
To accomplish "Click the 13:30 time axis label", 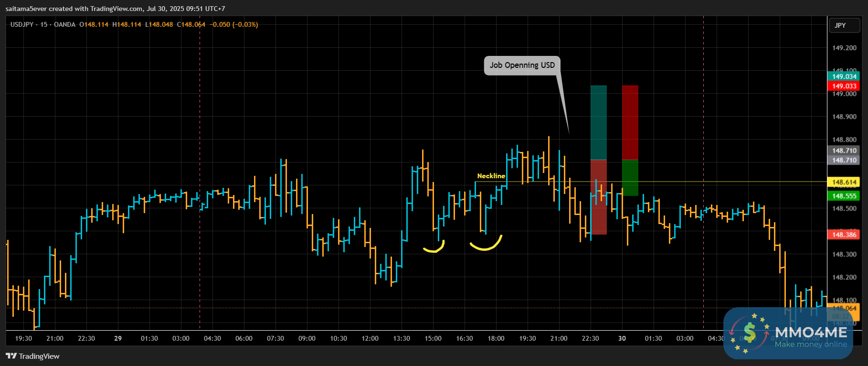I will [402, 338].
